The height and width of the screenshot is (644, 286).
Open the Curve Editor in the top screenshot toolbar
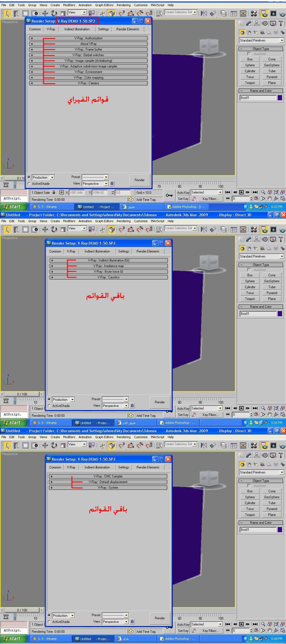pyautogui.click(x=234, y=13)
